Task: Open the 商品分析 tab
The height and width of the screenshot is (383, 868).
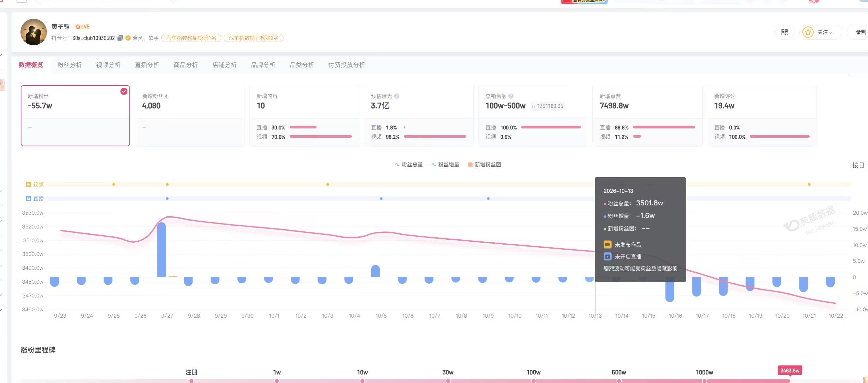Action: [x=186, y=65]
